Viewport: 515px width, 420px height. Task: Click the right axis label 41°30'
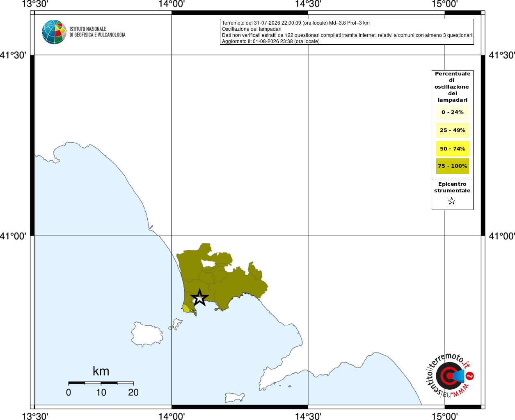pos(502,55)
